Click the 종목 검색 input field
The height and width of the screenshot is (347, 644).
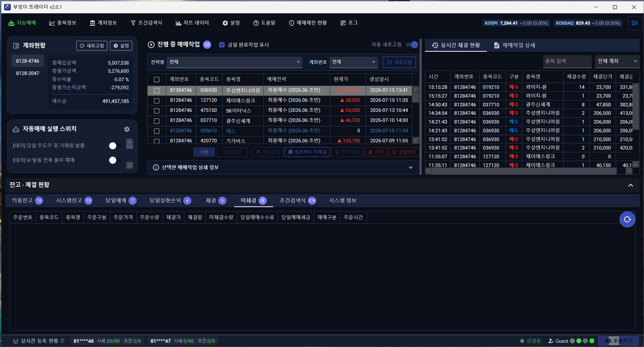[567, 61]
